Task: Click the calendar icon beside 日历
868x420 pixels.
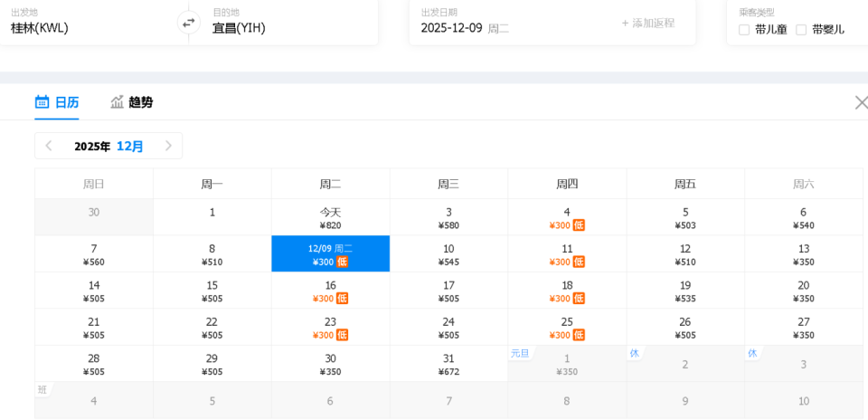Action: [x=42, y=102]
